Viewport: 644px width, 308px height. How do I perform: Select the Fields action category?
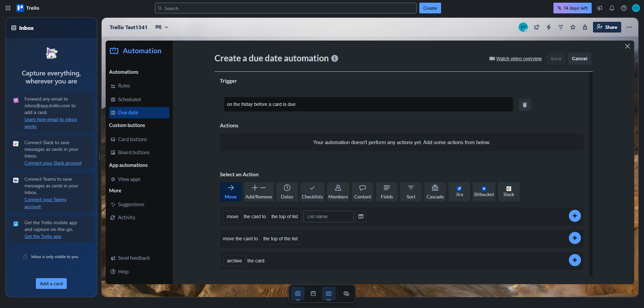pyautogui.click(x=387, y=192)
